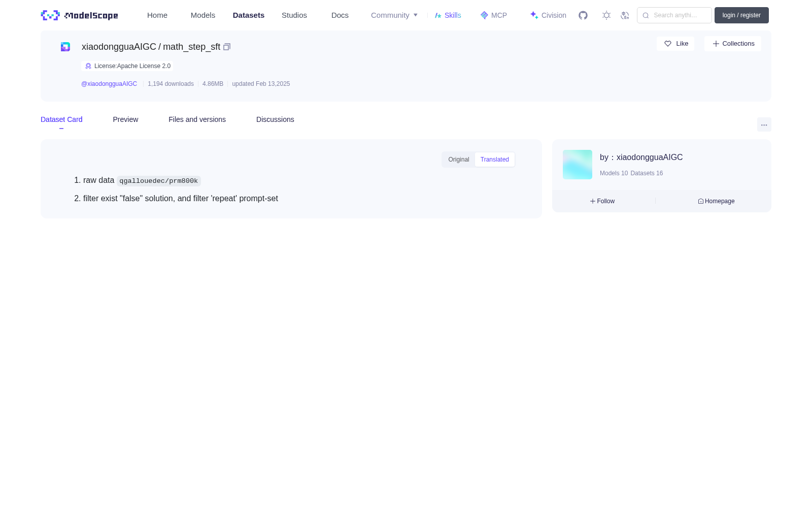Click the plus icon beside Follow
Screen dimensions: 812x508
point(593,201)
